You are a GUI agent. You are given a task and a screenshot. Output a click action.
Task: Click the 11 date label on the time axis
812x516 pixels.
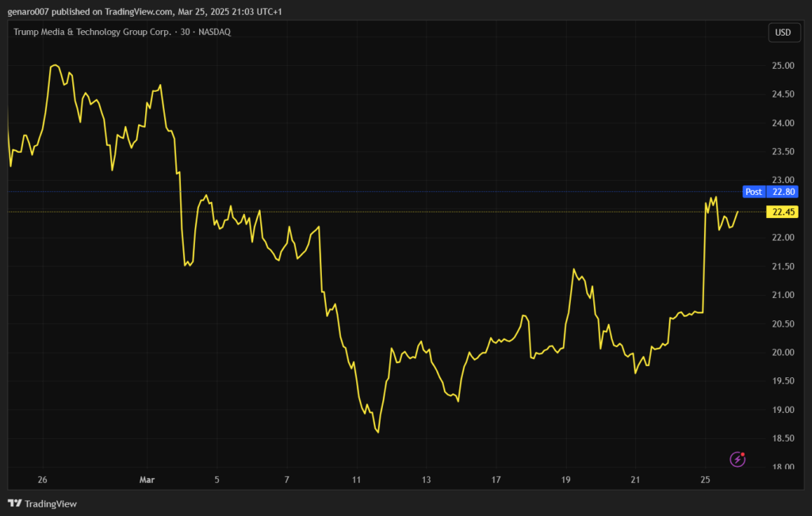[356, 480]
